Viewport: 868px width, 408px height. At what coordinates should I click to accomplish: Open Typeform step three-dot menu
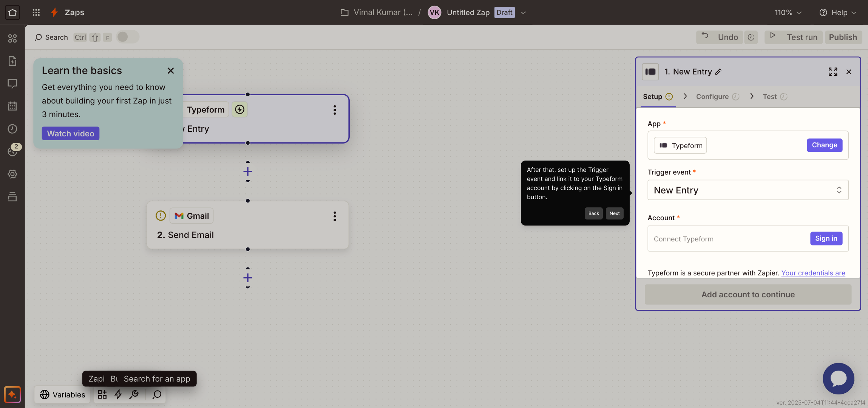[x=335, y=110]
